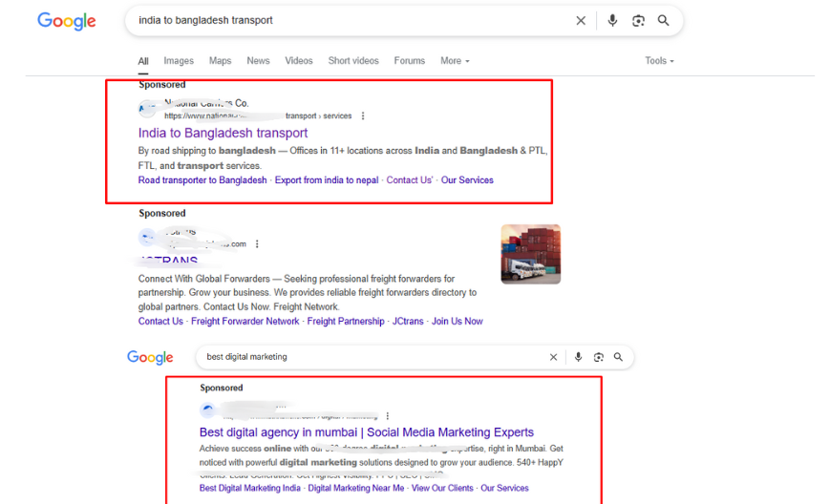This screenshot has width=830, height=504.
Task: Open 'Digital Marketing Near Me' sitelink
Action: pyautogui.click(x=355, y=488)
